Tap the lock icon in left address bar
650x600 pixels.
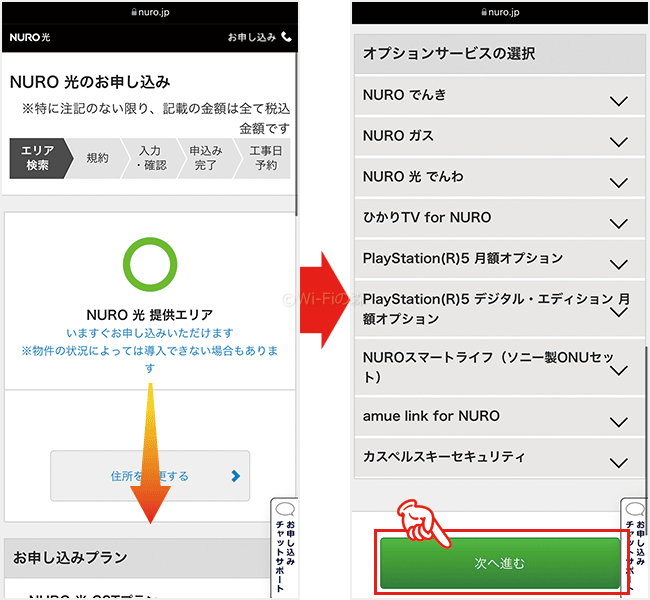(134, 12)
